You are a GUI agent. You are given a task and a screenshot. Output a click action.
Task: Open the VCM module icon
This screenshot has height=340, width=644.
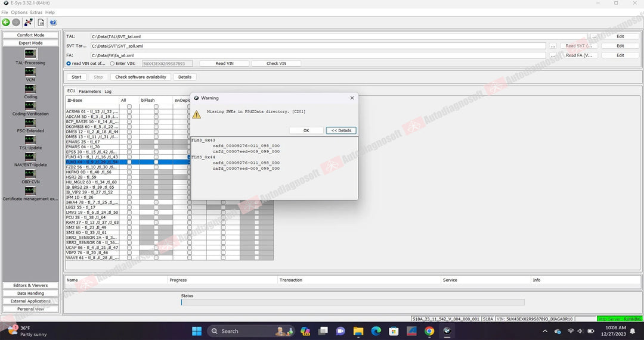point(30,71)
